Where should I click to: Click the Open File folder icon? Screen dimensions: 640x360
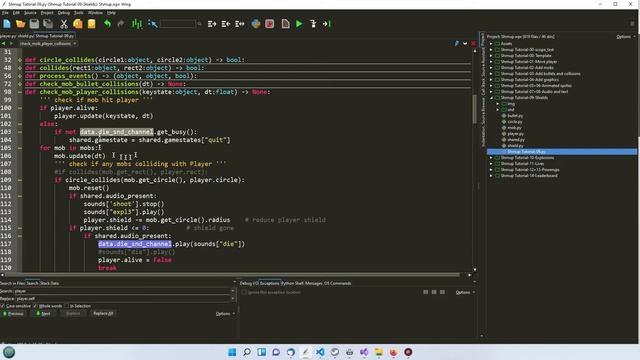[20, 24]
